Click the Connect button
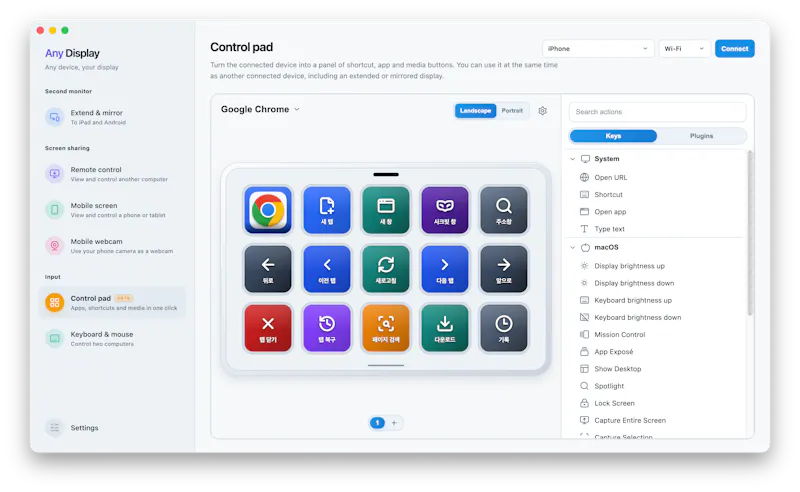 click(735, 48)
